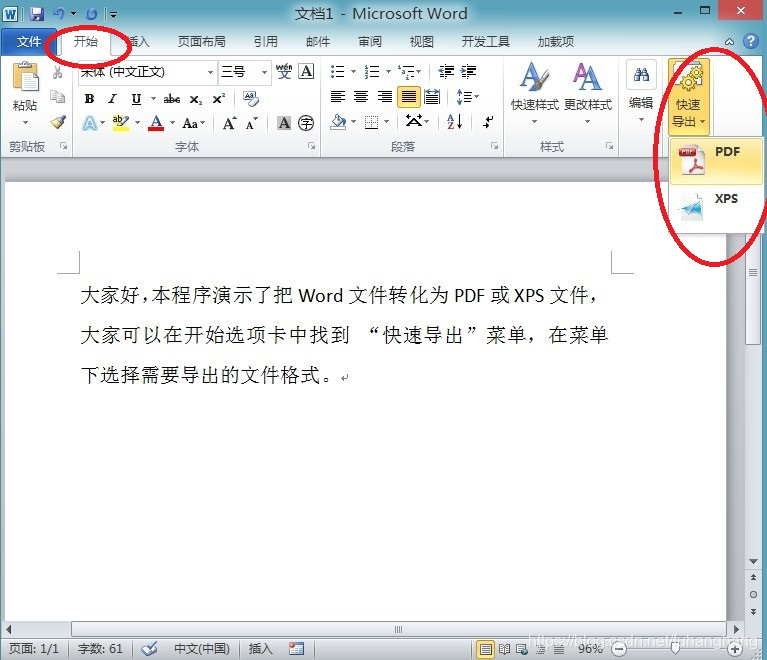Switch to the 审阅 tab
The image size is (767, 660).
tap(370, 42)
